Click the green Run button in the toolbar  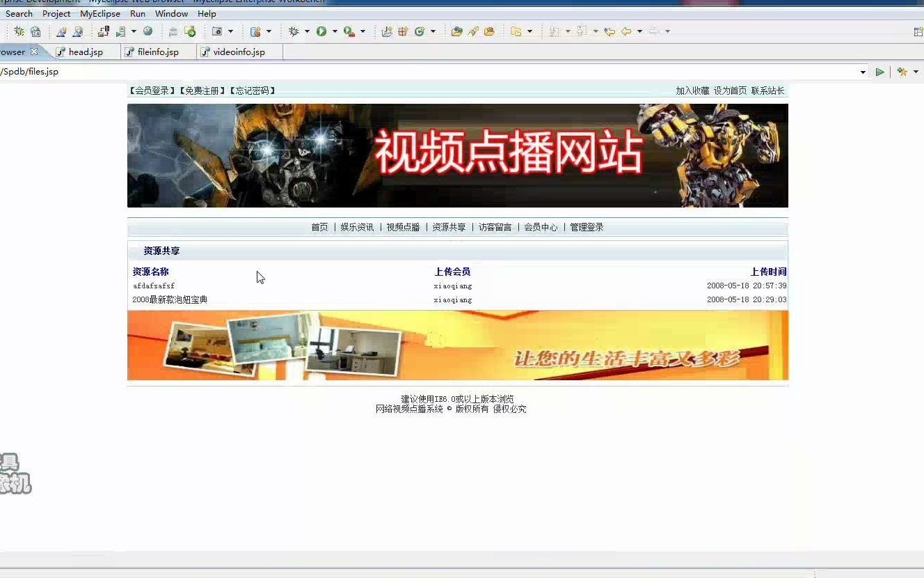point(321,31)
